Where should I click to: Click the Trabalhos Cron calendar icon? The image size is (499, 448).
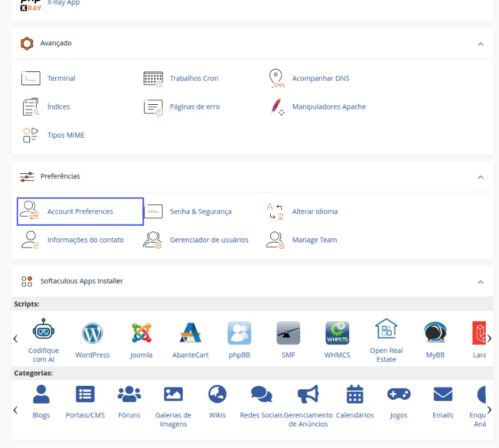pyautogui.click(x=153, y=79)
